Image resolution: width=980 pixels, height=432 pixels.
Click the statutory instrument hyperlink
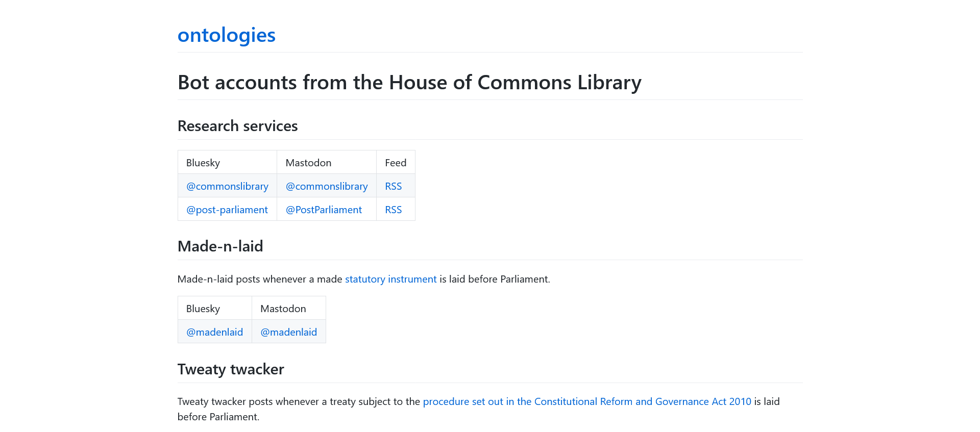(x=390, y=279)
